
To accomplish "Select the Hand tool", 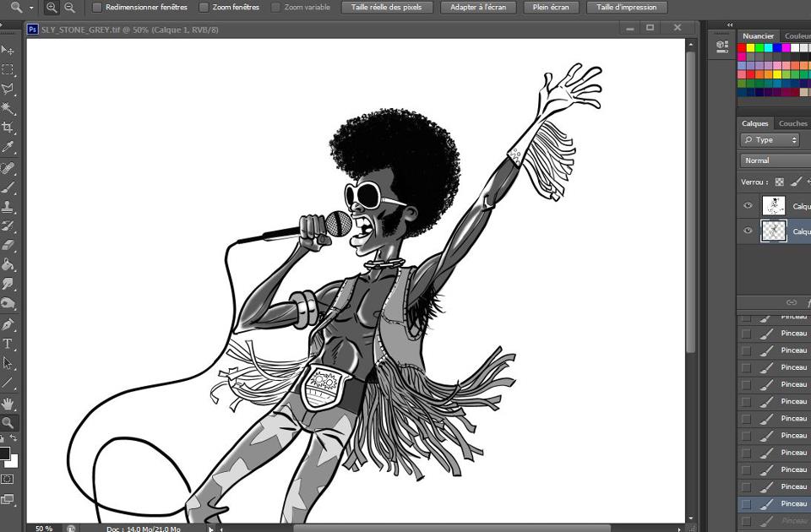I will pos(8,404).
